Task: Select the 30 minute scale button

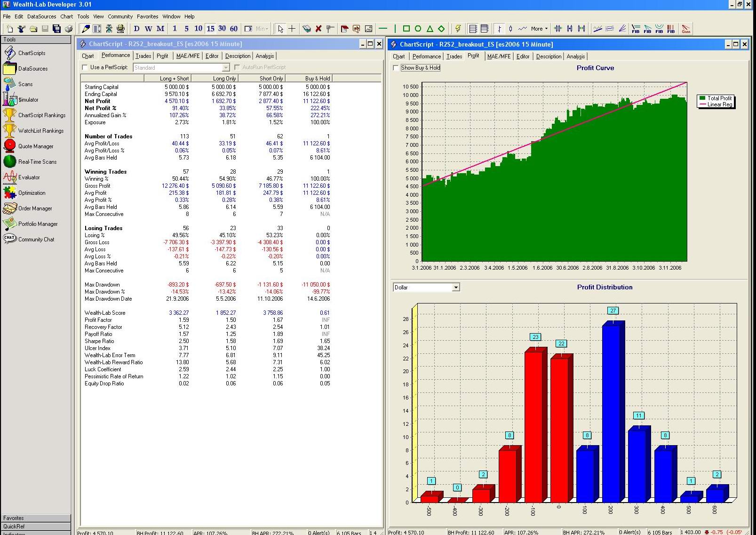Action: [222, 29]
